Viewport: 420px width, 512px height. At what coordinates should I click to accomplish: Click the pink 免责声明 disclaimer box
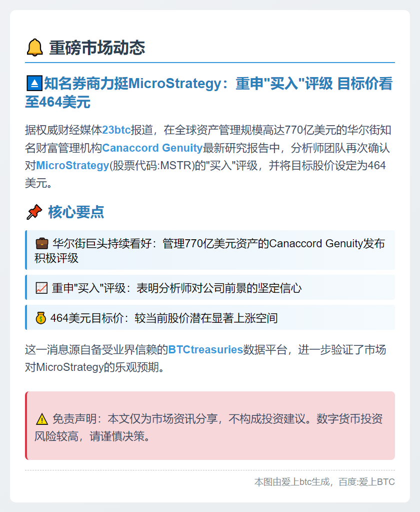click(210, 426)
